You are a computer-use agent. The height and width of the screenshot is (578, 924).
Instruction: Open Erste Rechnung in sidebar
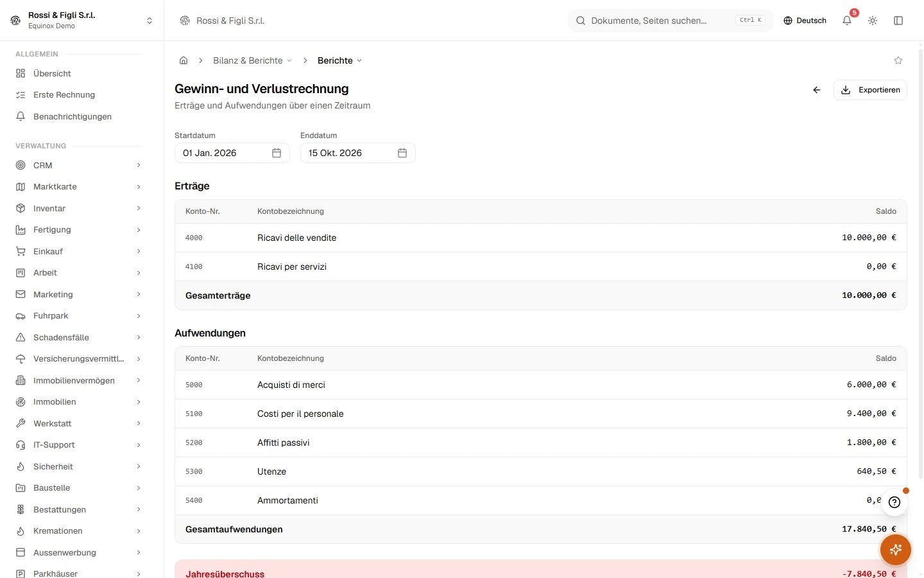coord(78,95)
